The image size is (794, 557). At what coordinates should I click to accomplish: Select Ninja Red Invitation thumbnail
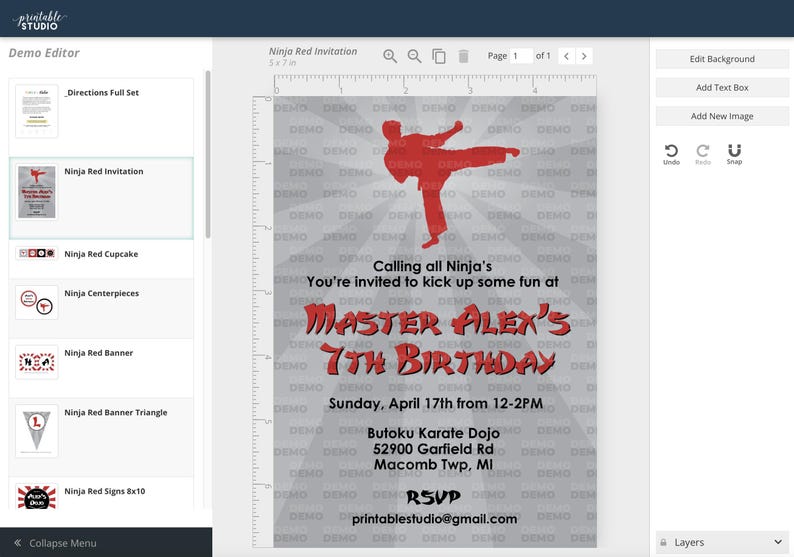[36, 192]
